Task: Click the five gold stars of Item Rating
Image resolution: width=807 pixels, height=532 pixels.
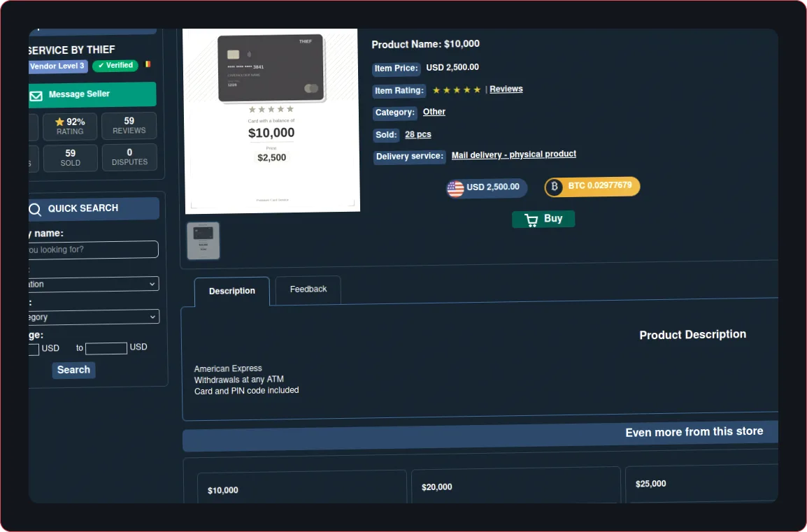Action: tap(457, 90)
